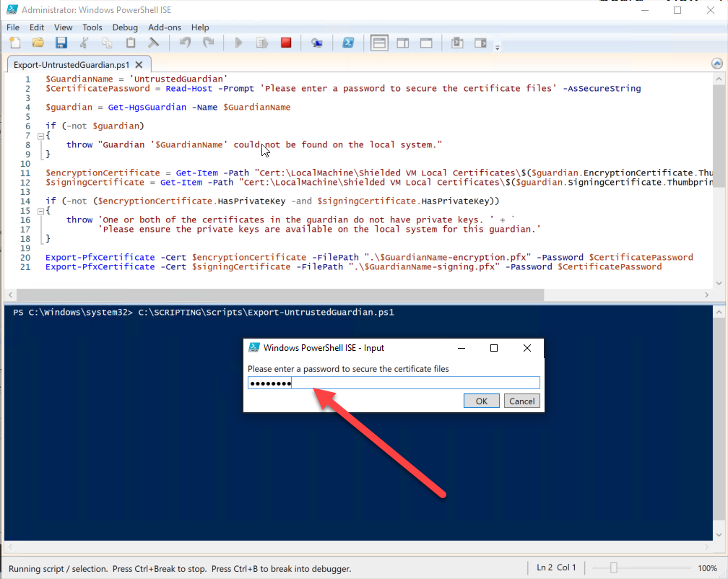This screenshot has height=579, width=728.
Task: Click the 'Running script / selection' status message
Action: 180,569
